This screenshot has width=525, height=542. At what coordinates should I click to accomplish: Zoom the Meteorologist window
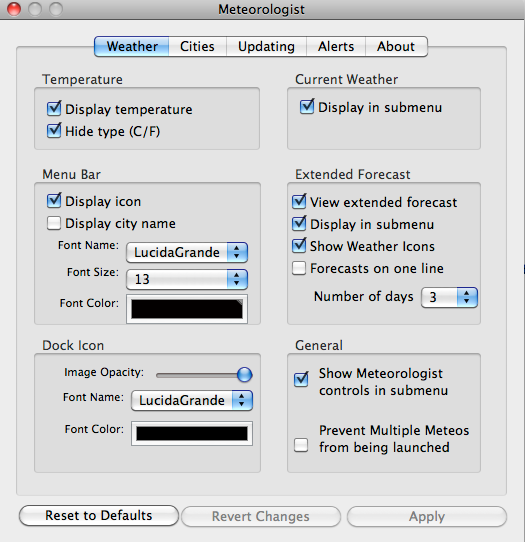[x=56, y=9]
